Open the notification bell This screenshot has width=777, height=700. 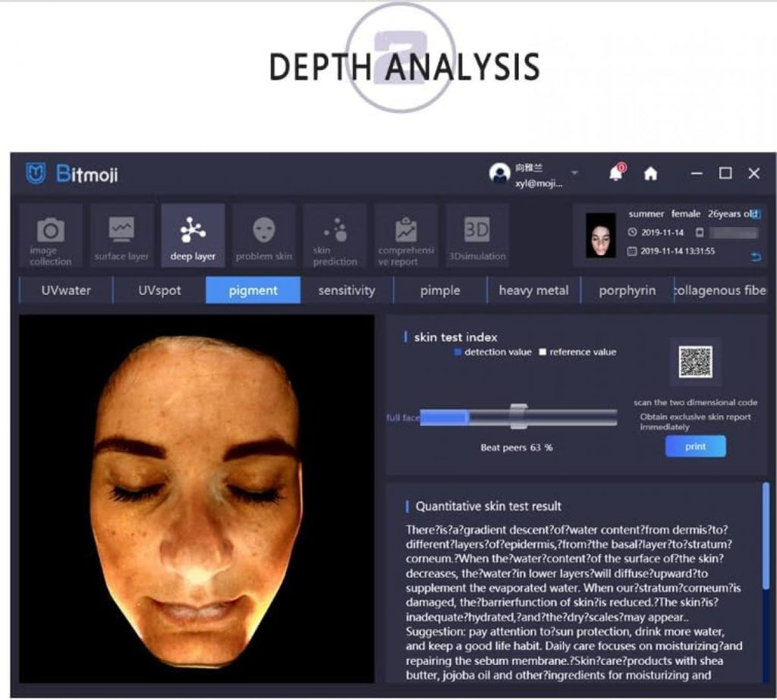point(615,173)
